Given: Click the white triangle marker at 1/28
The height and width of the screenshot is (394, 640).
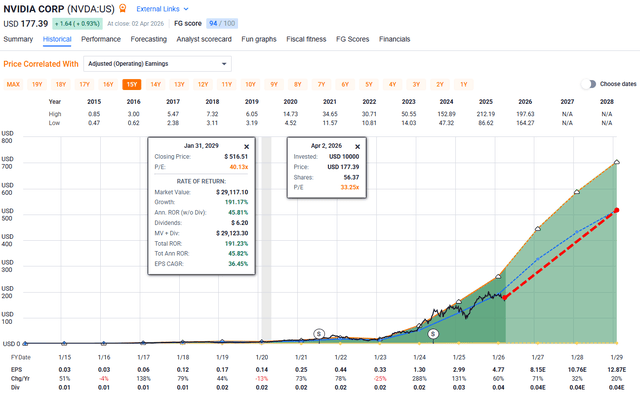Looking at the screenshot, I should click(577, 191).
